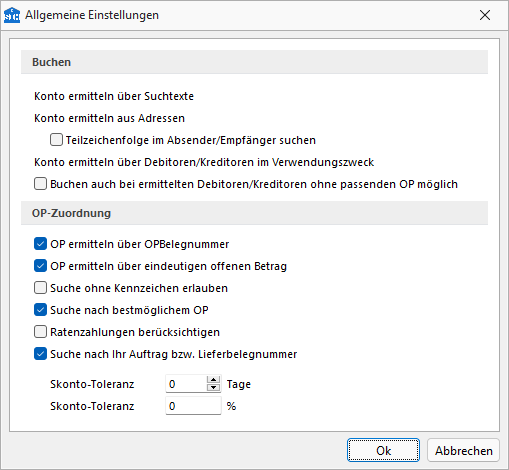
Task: Enable Teilzeichenfolge im Absender/Empfänger suchen
Action: point(56,140)
